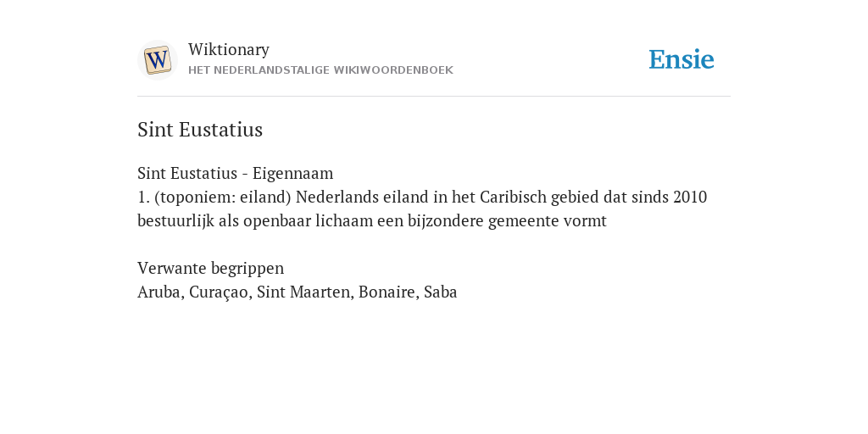Viewport: 868px width, 434px height.
Task: Select the 'Het Nederlandstalige Wikiwoordenboek' subtitle
Action: point(320,70)
